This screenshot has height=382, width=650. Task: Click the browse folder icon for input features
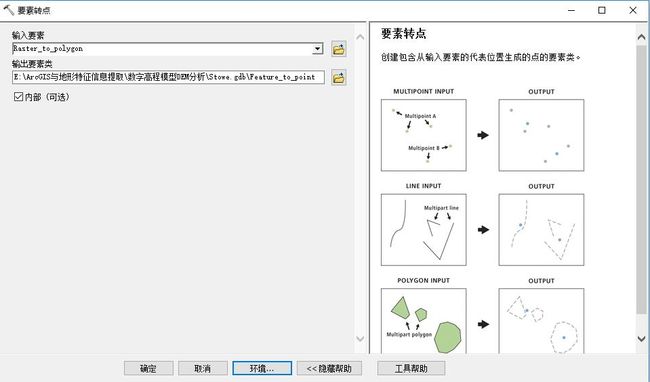tap(339, 49)
